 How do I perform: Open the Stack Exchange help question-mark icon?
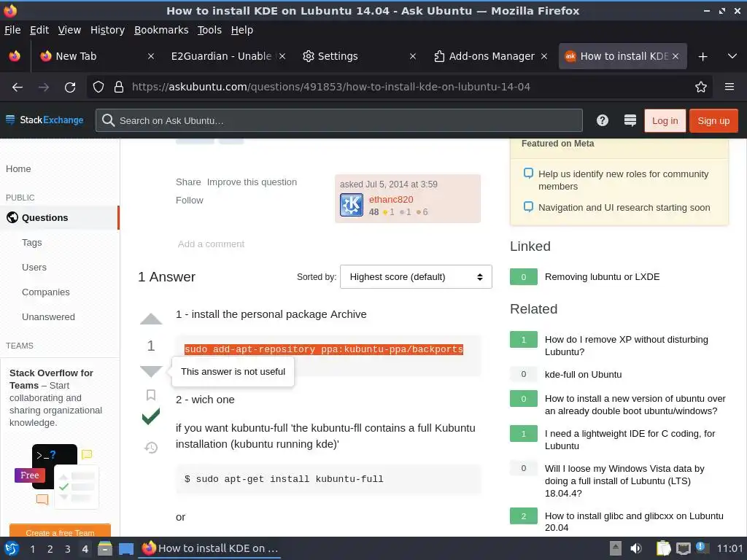pyautogui.click(x=602, y=120)
